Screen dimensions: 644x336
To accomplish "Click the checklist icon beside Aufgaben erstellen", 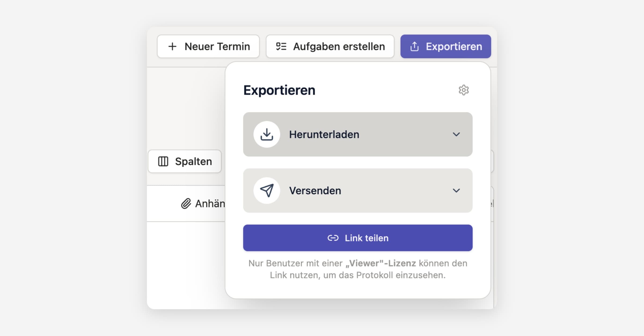I will pyautogui.click(x=281, y=47).
